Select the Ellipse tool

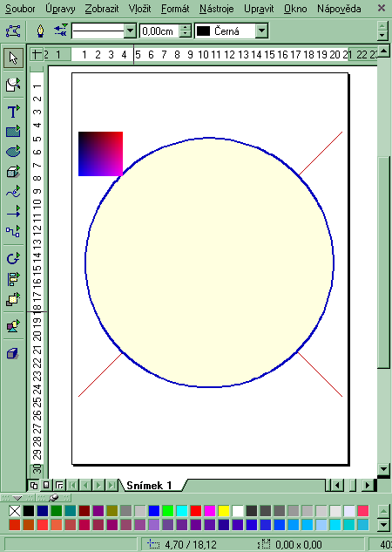pyautogui.click(x=13, y=152)
